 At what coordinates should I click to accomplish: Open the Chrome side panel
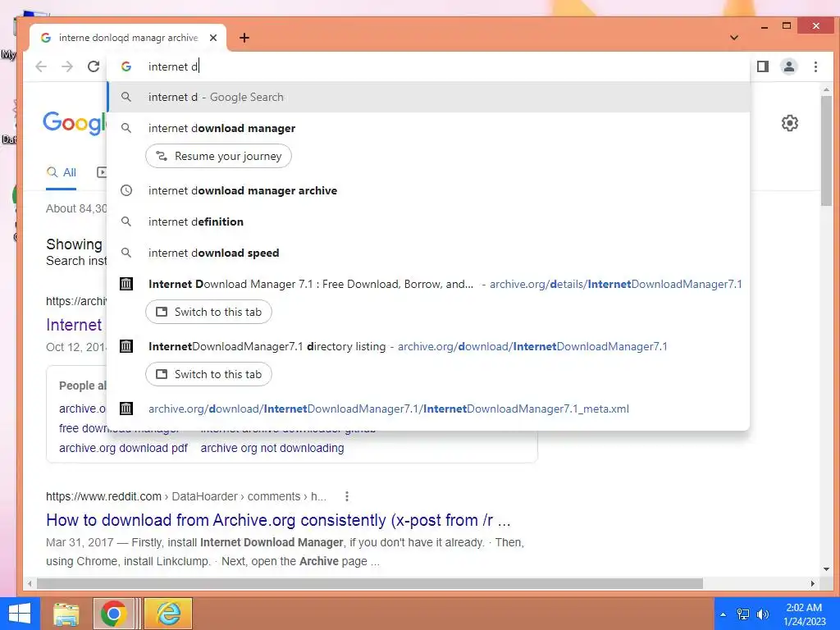(x=763, y=66)
